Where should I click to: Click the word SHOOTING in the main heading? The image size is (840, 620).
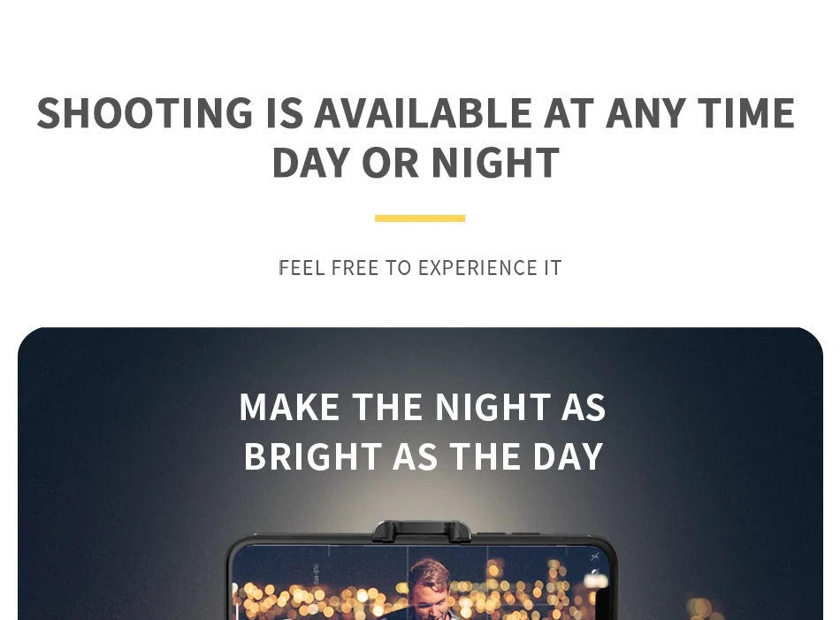[145, 113]
